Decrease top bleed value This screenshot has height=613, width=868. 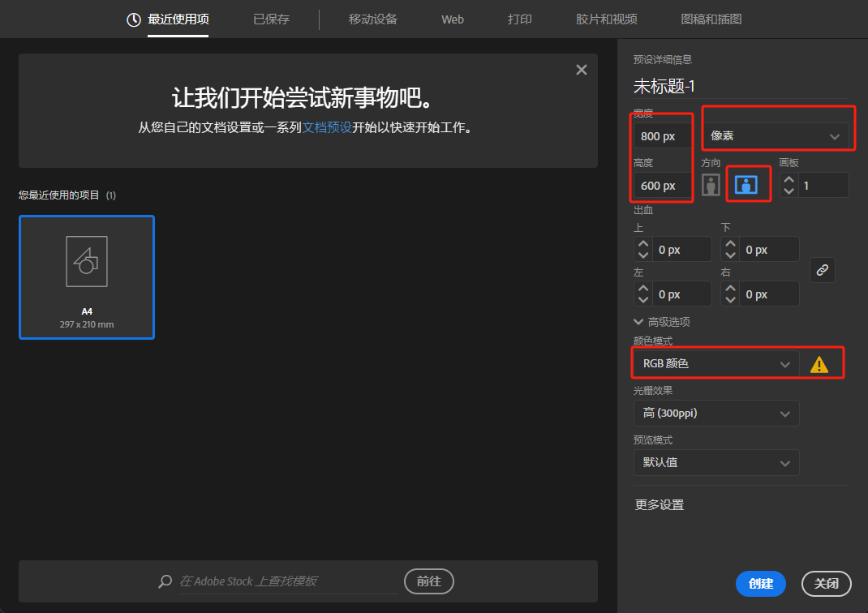[x=642, y=255]
